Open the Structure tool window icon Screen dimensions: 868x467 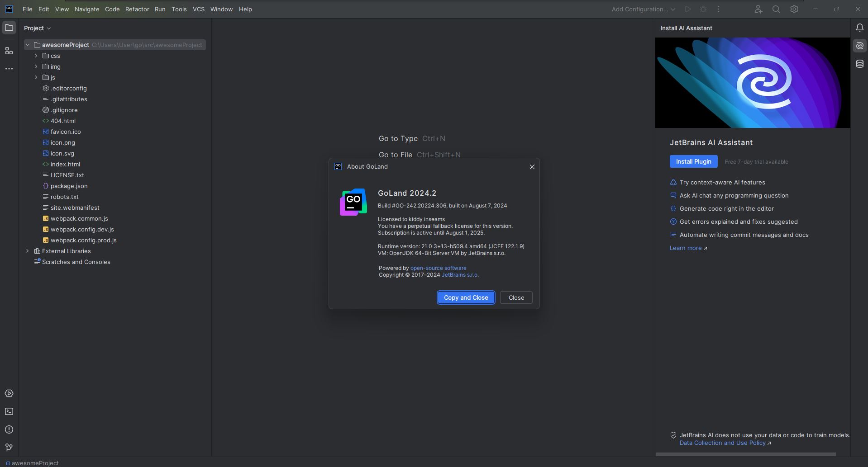[x=9, y=51]
